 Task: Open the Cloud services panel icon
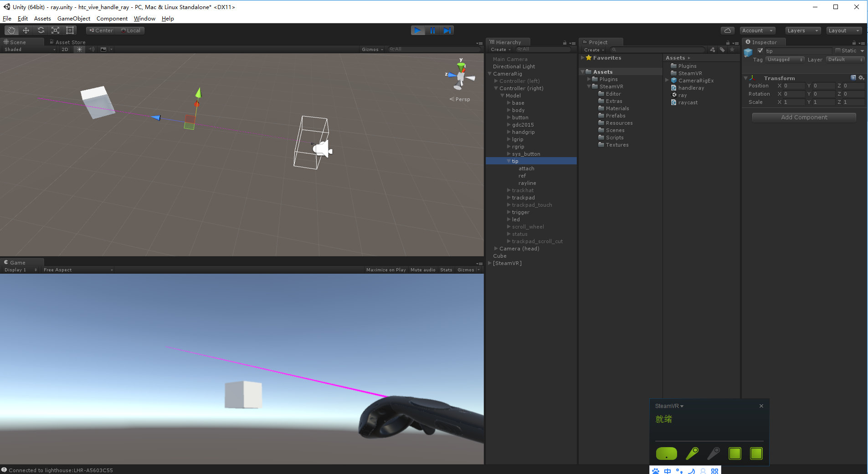pos(728,31)
